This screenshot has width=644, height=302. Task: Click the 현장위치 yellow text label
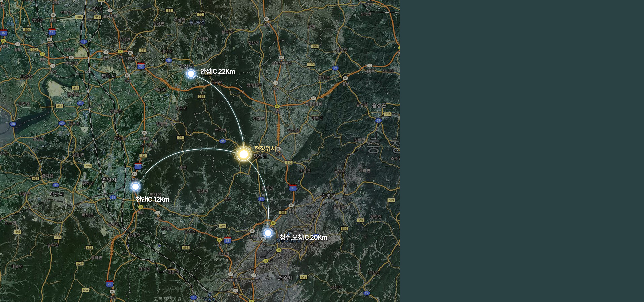click(265, 148)
